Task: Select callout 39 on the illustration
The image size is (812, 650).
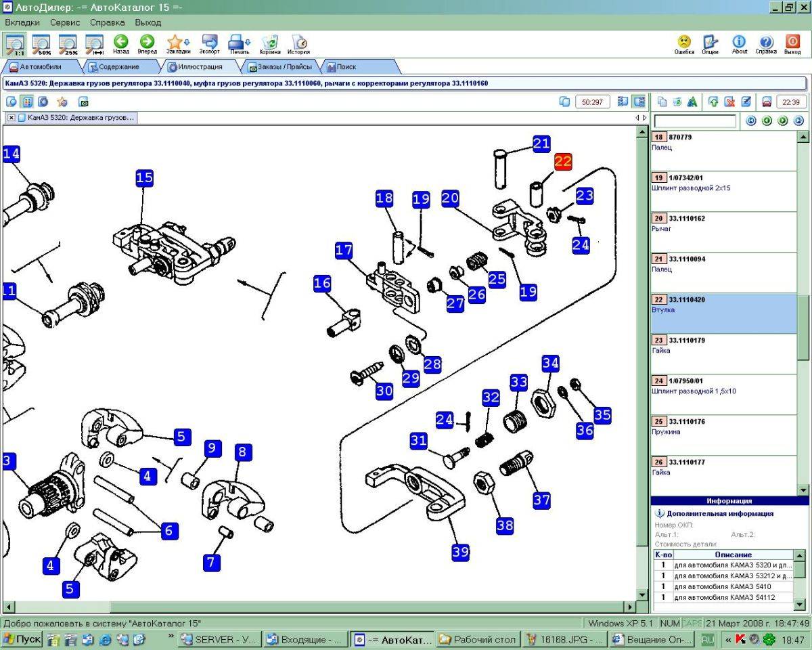Action: tap(460, 552)
